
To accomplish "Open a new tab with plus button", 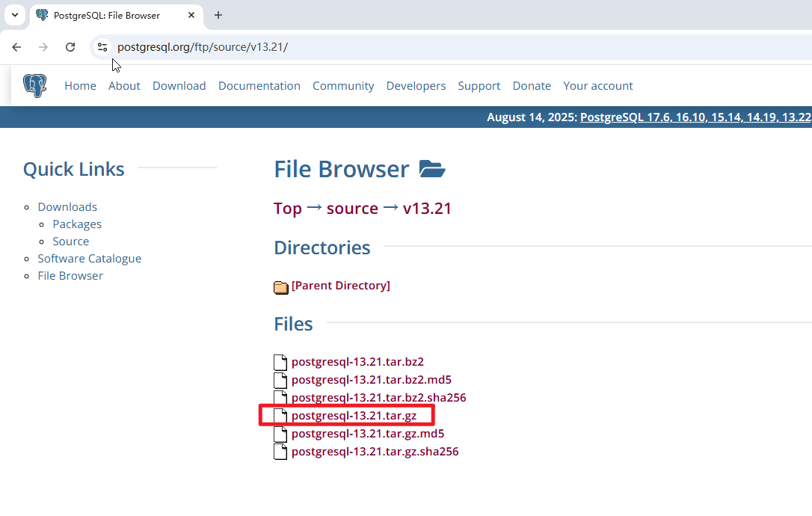I will click(x=218, y=15).
